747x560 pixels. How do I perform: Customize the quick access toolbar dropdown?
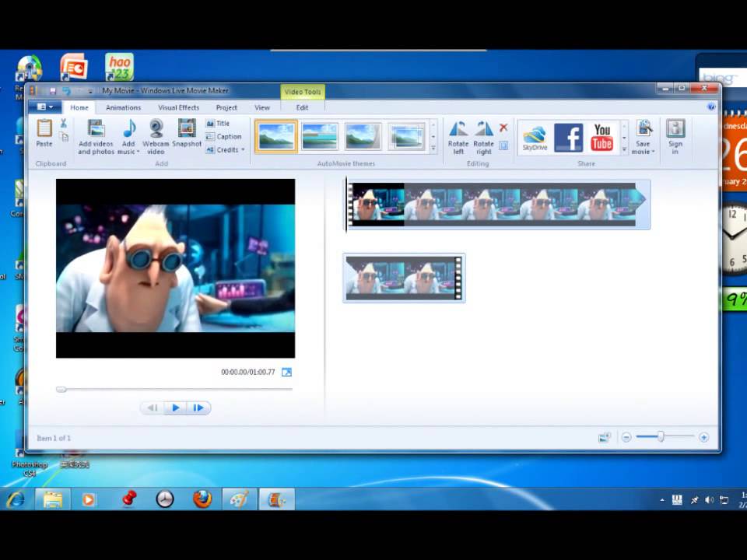pyautogui.click(x=90, y=91)
